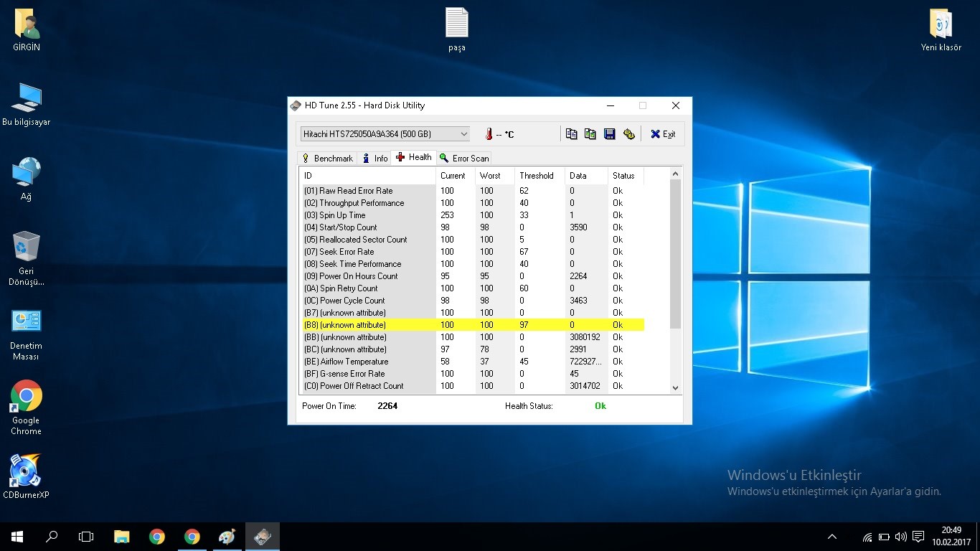Open the paşa text file on desktop
The width and height of the screenshot is (980, 551).
point(457,30)
